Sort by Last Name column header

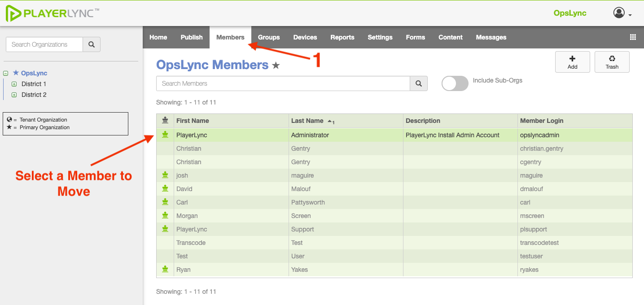[x=346, y=121]
